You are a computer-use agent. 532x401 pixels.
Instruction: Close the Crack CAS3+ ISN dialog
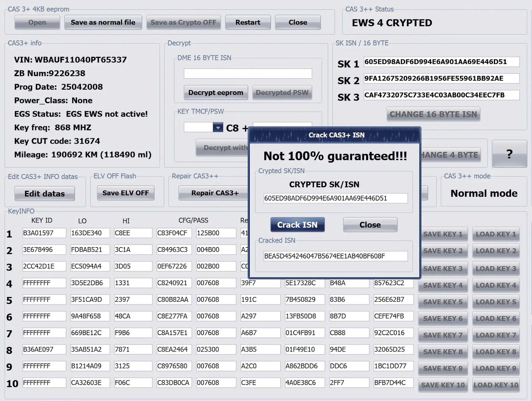(370, 225)
